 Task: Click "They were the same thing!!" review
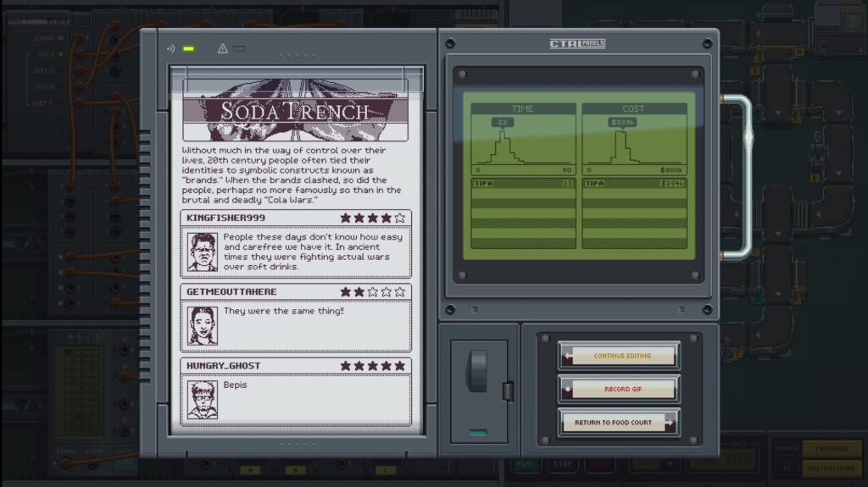click(x=283, y=311)
